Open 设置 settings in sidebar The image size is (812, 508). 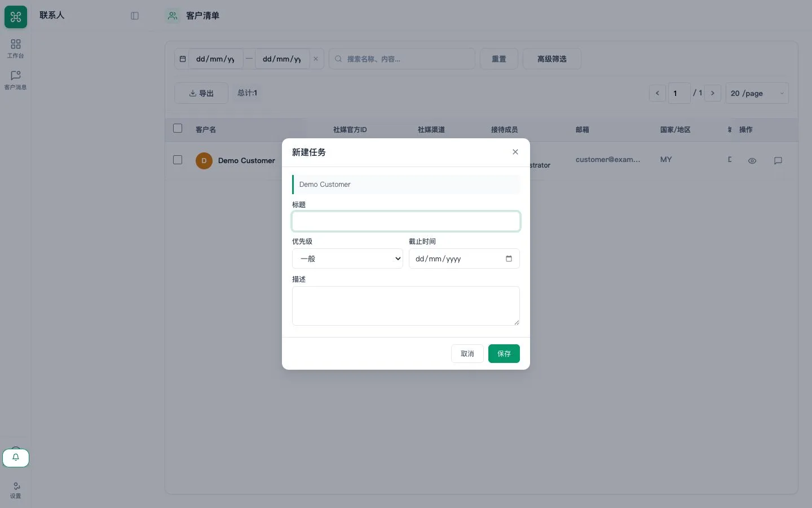(x=16, y=490)
